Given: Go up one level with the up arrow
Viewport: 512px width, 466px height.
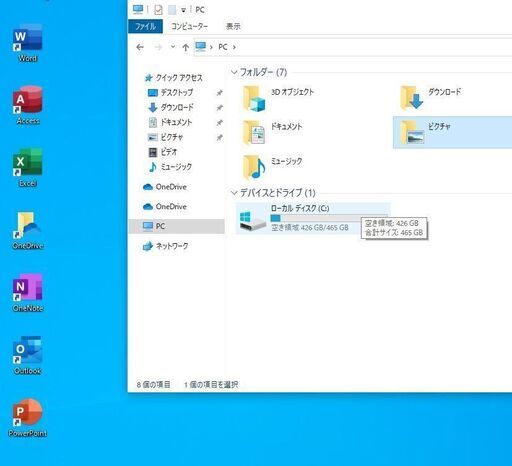Looking at the screenshot, I should [186, 47].
